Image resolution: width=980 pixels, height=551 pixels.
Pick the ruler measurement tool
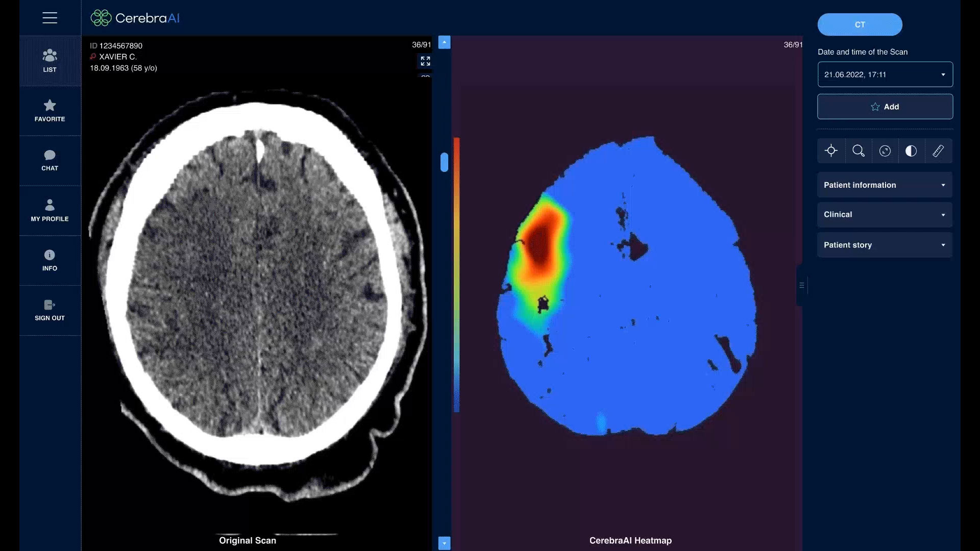click(938, 151)
